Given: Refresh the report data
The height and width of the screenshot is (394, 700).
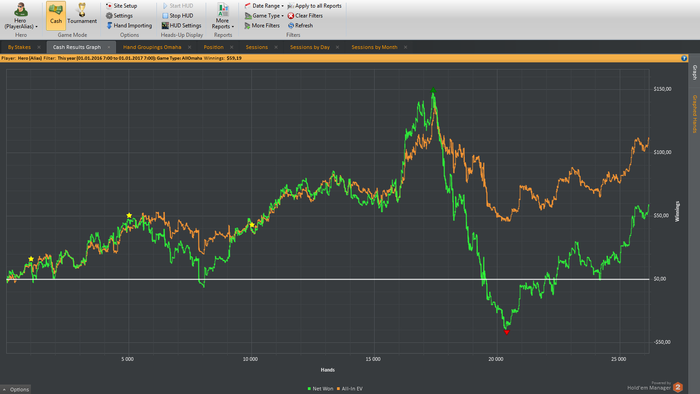Looking at the screenshot, I should pyautogui.click(x=300, y=25).
